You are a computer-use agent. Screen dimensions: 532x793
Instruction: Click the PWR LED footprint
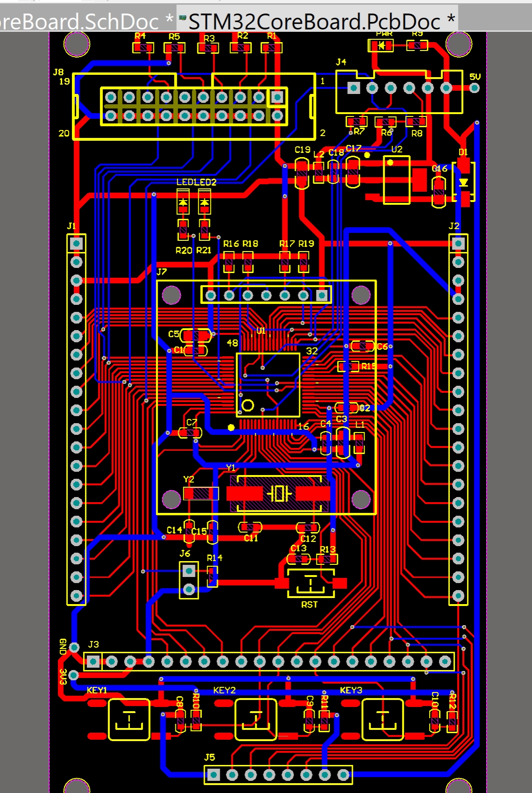coord(381,45)
